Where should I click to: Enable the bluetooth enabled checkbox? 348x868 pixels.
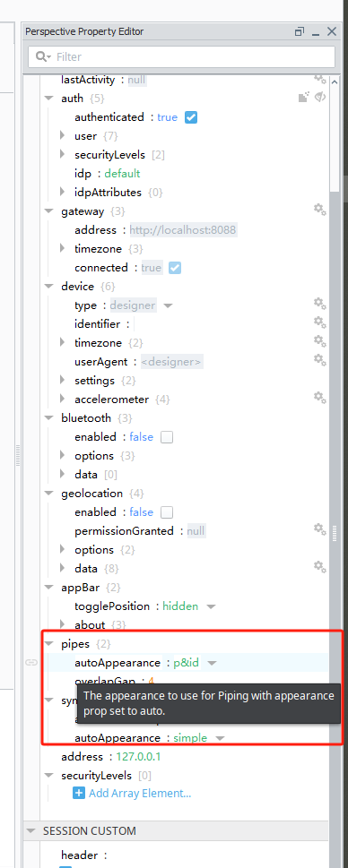tap(167, 437)
